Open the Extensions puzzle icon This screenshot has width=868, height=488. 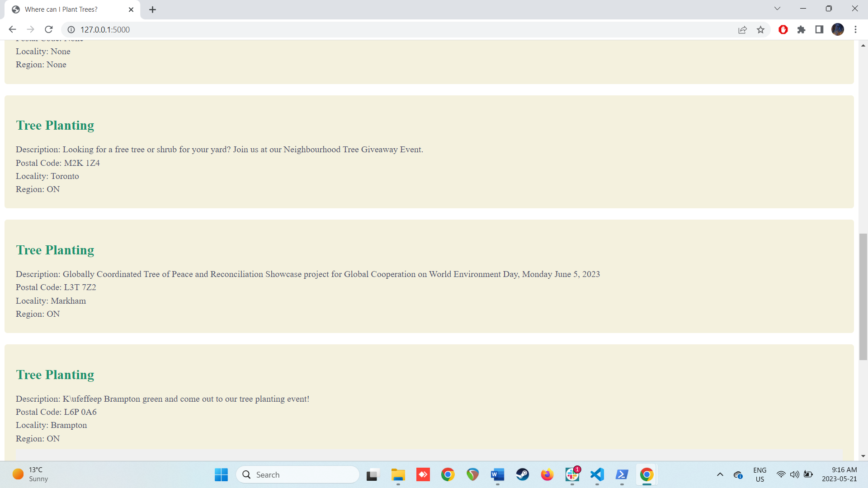[801, 29]
